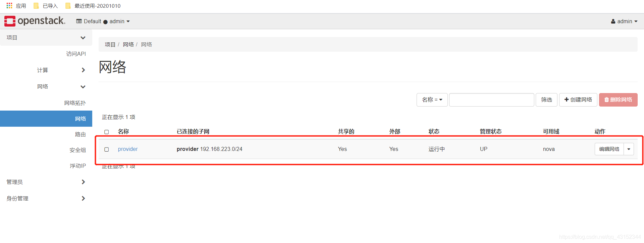Click the UP admin state cell
The width and height of the screenshot is (644, 243).
coord(483,149)
